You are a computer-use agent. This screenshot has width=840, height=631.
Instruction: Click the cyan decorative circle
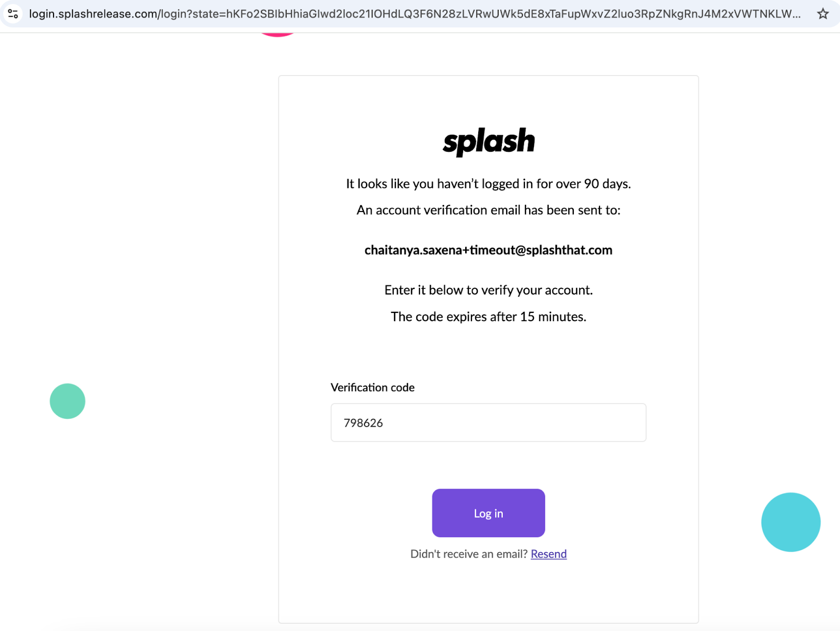pos(791,522)
